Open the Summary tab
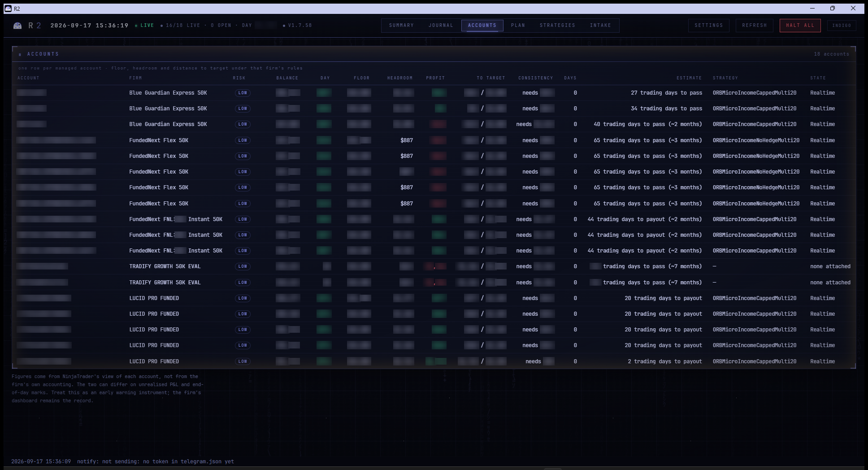 401,26
